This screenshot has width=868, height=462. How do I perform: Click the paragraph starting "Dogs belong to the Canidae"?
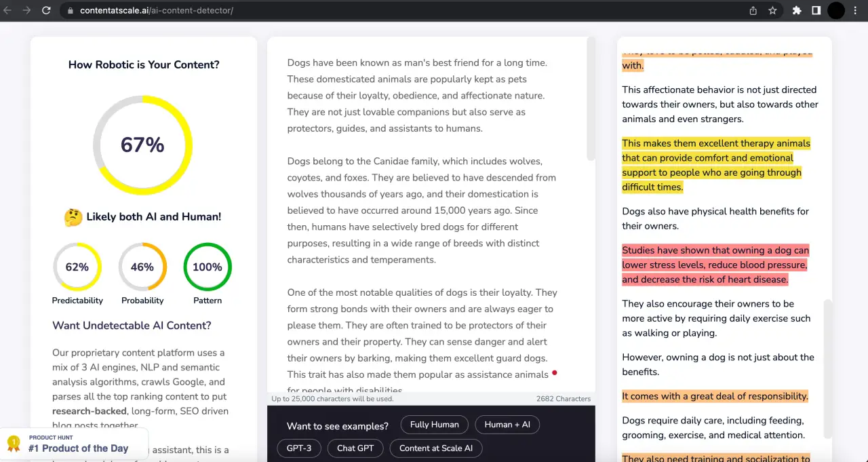[x=422, y=210]
